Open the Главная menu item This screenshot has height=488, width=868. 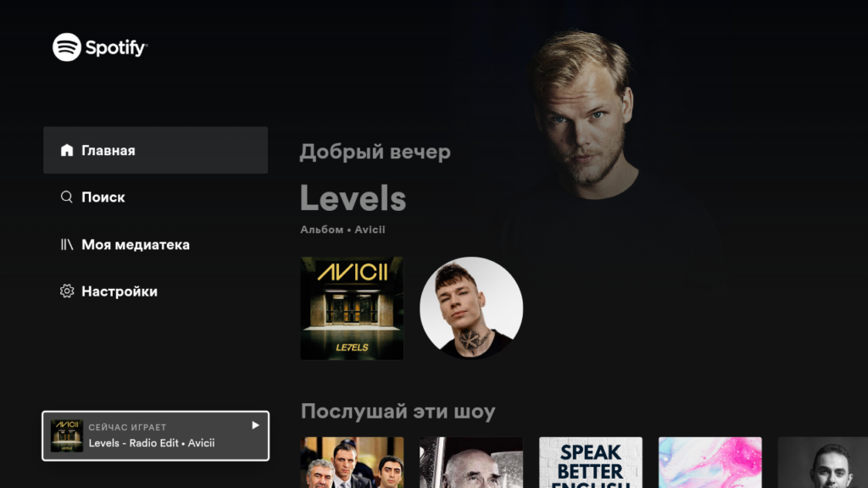pyautogui.click(x=156, y=150)
